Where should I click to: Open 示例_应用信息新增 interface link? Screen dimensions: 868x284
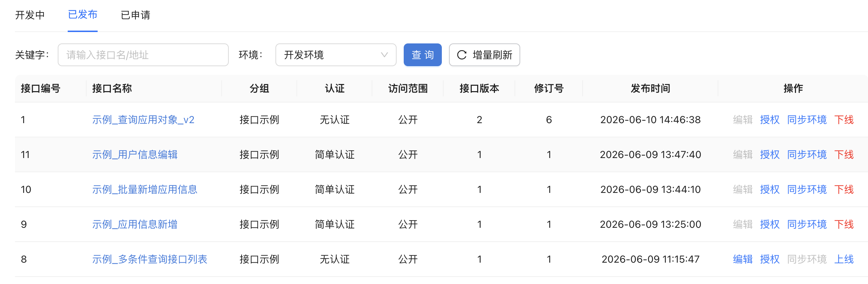(135, 224)
